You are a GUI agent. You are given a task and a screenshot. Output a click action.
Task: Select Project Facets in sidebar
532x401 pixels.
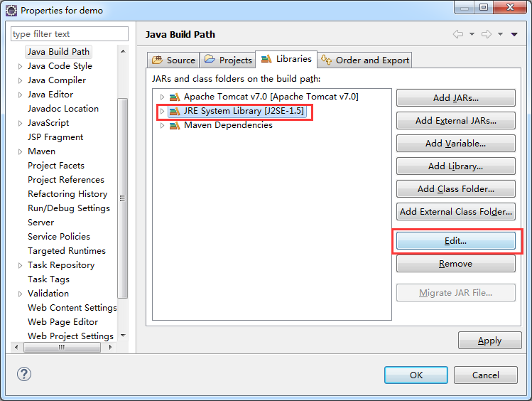(x=56, y=166)
